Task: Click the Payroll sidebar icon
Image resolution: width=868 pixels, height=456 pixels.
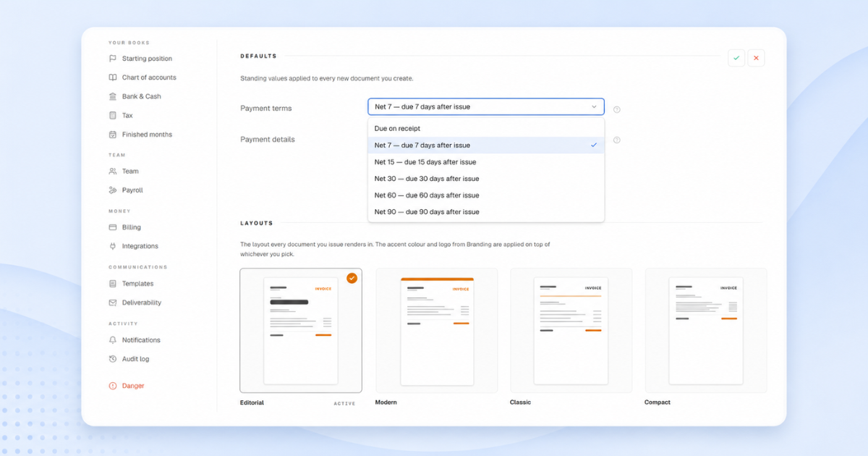Action: [x=112, y=190]
